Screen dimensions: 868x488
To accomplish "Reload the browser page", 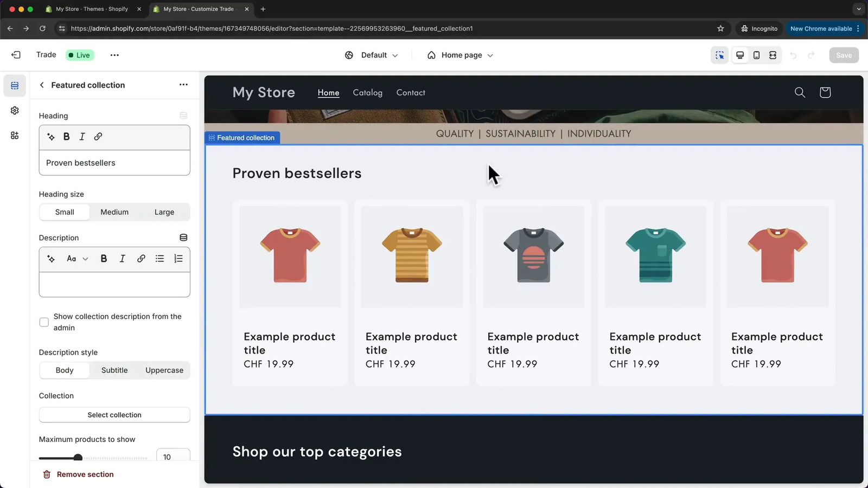I will click(x=42, y=29).
